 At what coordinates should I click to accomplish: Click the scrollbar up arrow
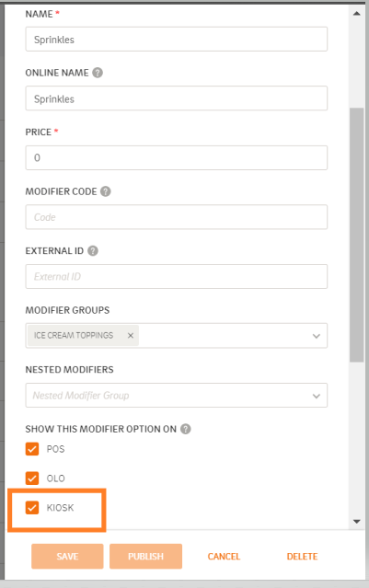tap(357, 14)
